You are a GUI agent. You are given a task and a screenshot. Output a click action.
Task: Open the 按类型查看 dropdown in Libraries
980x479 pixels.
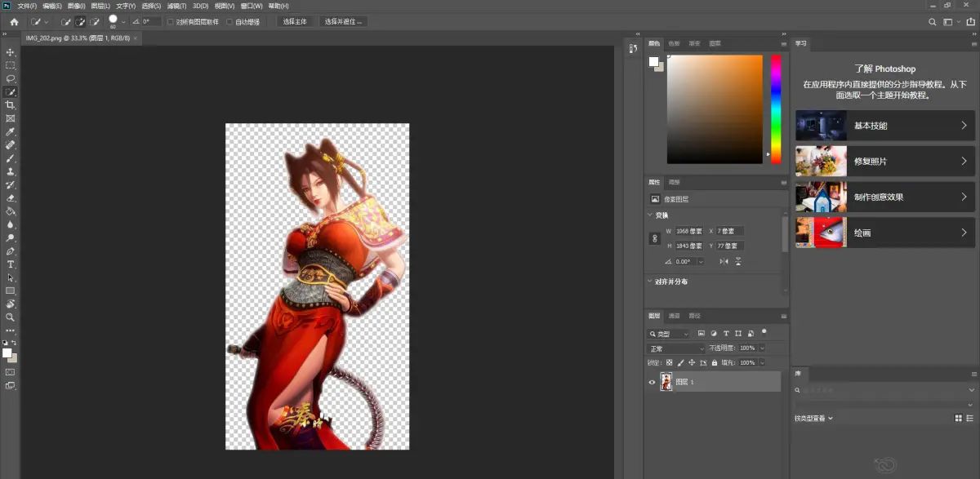click(814, 419)
